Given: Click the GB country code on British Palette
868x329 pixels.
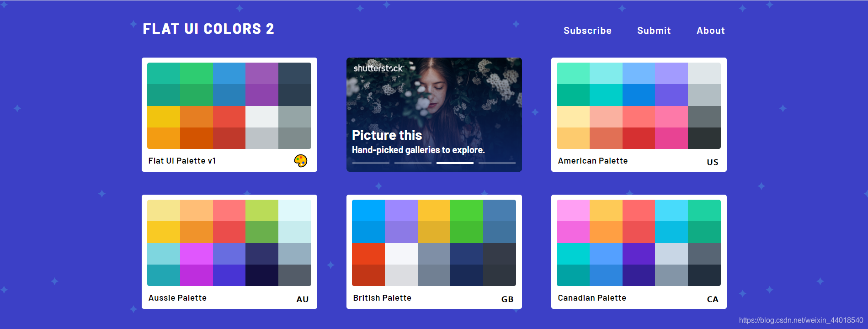Looking at the screenshot, I should [x=507, y=299].
